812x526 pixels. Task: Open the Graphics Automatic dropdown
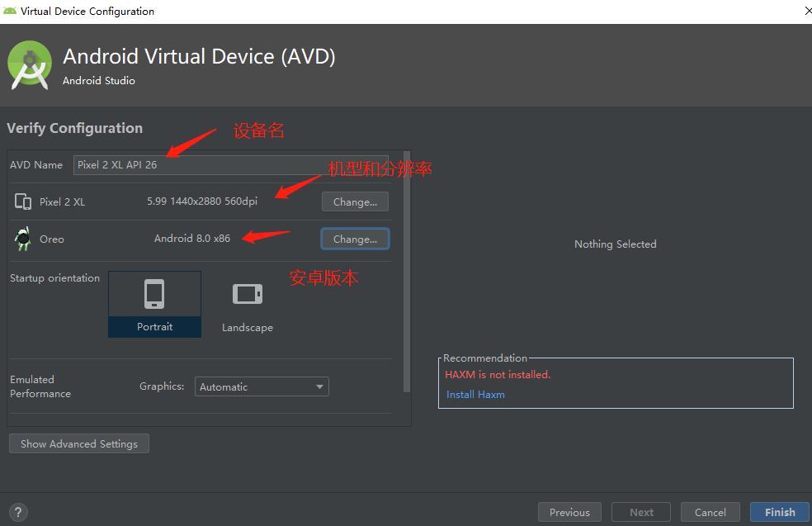pyautogui.click(x=262, y=386)
